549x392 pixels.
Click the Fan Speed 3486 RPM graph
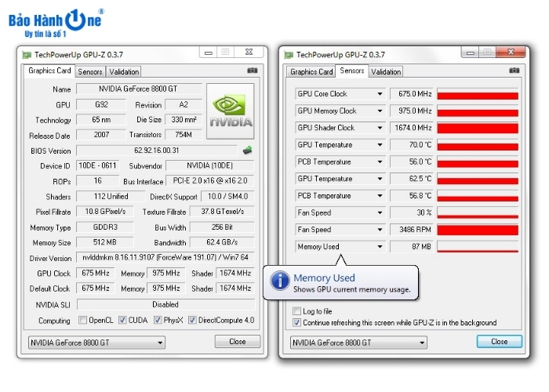click(478, 230)
